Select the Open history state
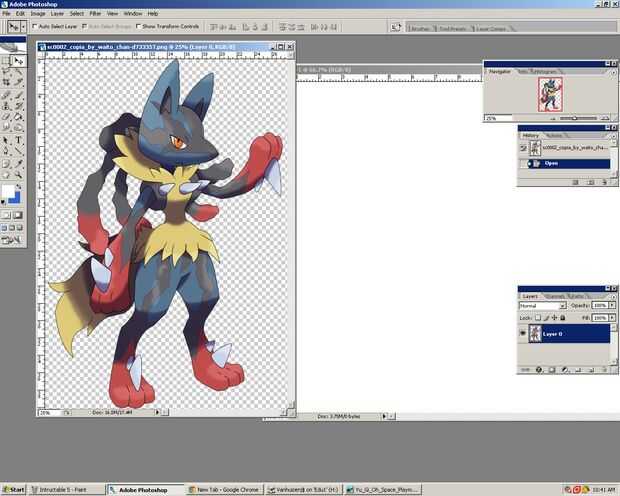This screenshot has height=496, width=620. coord(565,163)
